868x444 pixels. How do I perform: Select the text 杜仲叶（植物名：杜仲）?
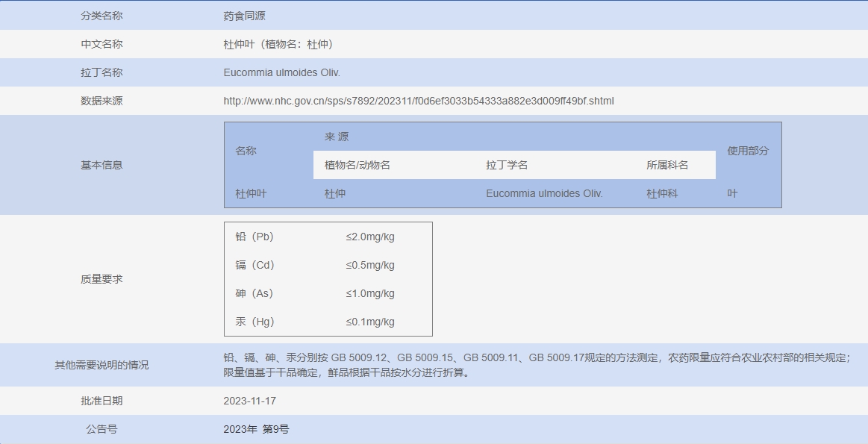(278, 44)
